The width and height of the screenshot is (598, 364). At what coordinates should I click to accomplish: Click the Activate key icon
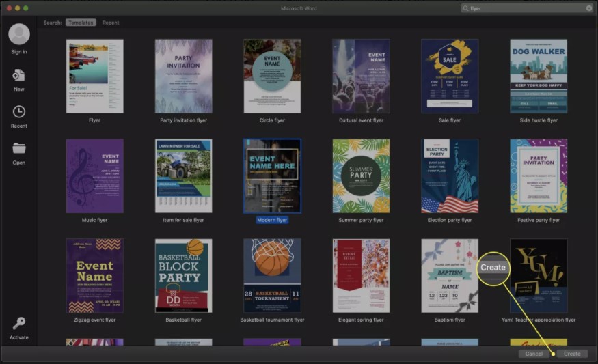(18, 323)
